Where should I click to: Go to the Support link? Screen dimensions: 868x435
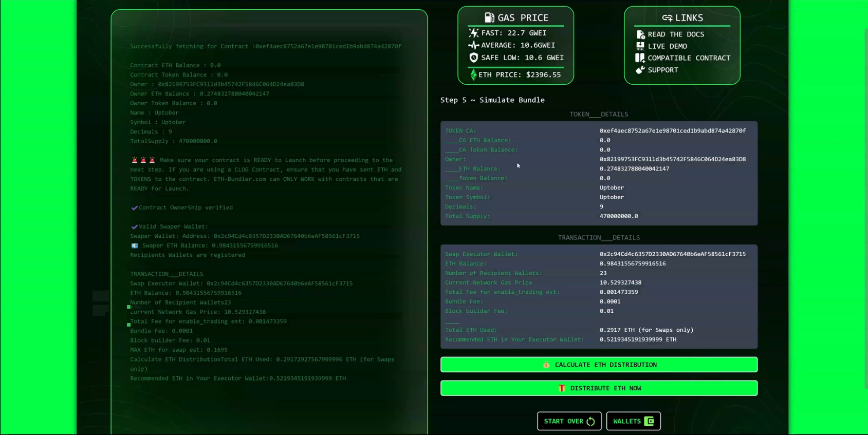click(662, 70)
